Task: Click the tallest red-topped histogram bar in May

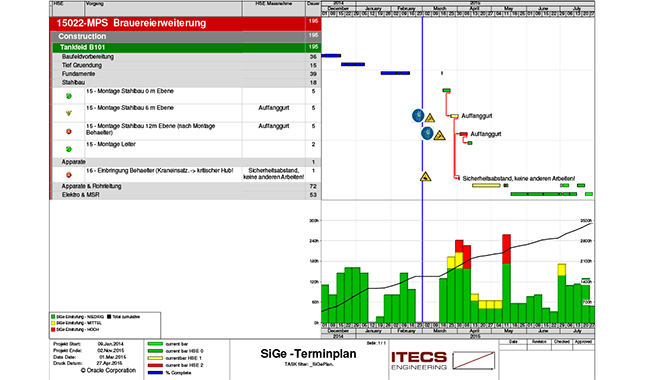Action: click(506, 279)
